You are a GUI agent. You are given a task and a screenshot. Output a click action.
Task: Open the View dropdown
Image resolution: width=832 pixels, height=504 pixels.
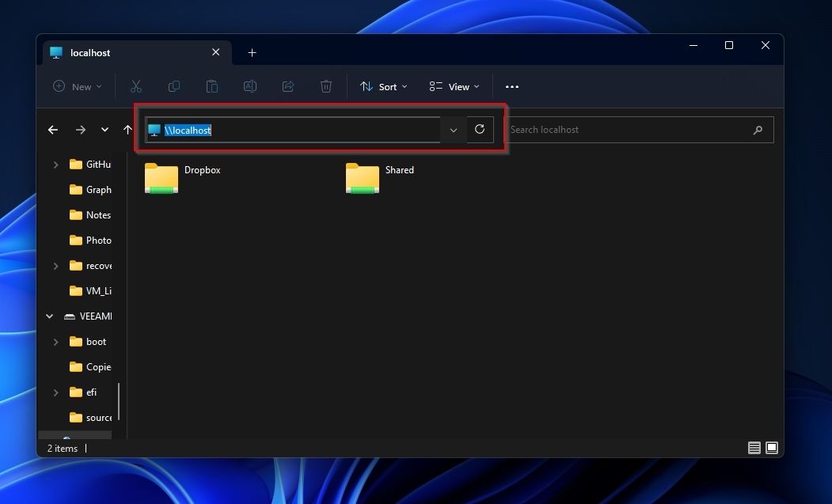coord(454,86)
